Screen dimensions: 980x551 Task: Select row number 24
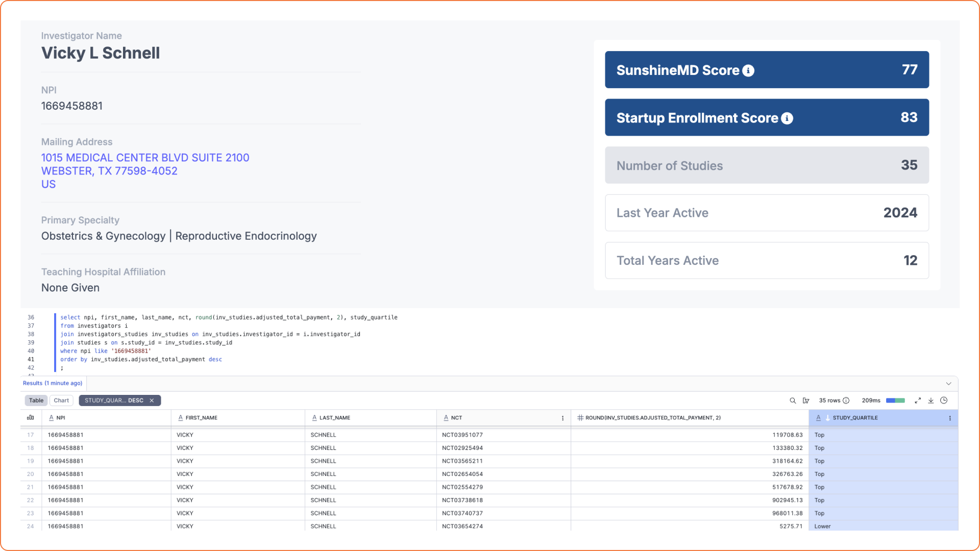pos(31,527)
